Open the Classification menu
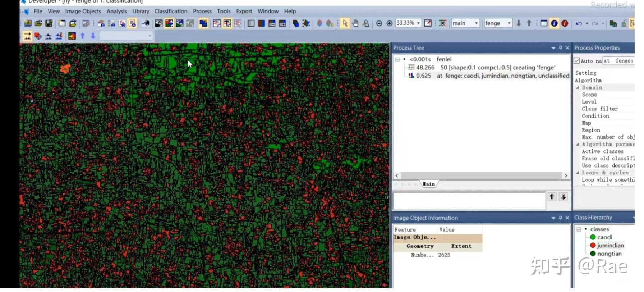 171,11
